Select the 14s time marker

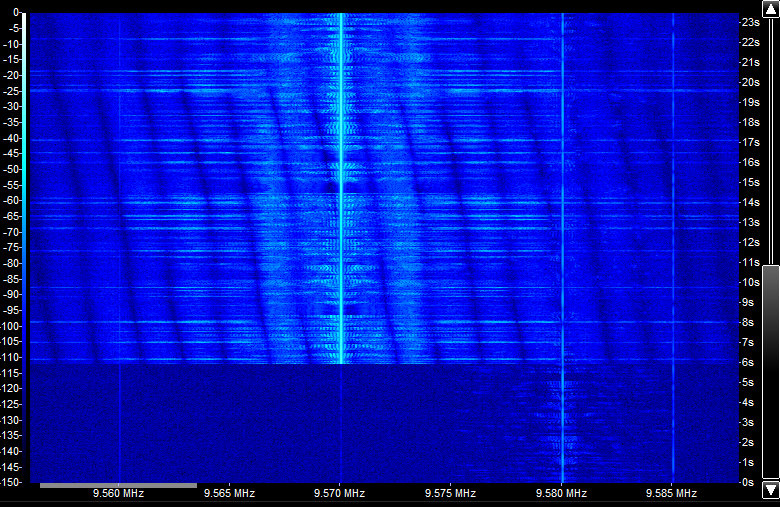tap(751, 203)
